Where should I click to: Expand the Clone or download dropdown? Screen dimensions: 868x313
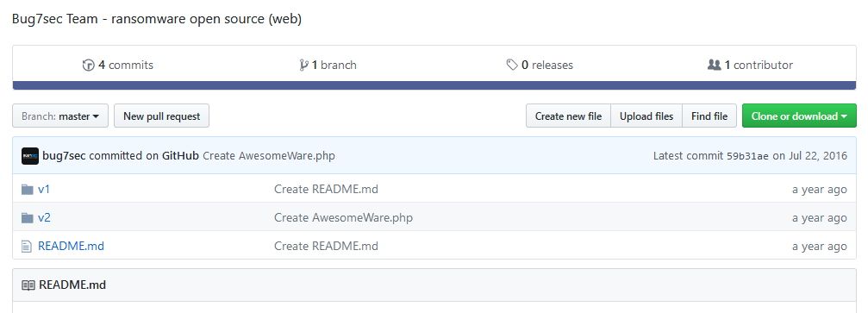coord(799,116)
